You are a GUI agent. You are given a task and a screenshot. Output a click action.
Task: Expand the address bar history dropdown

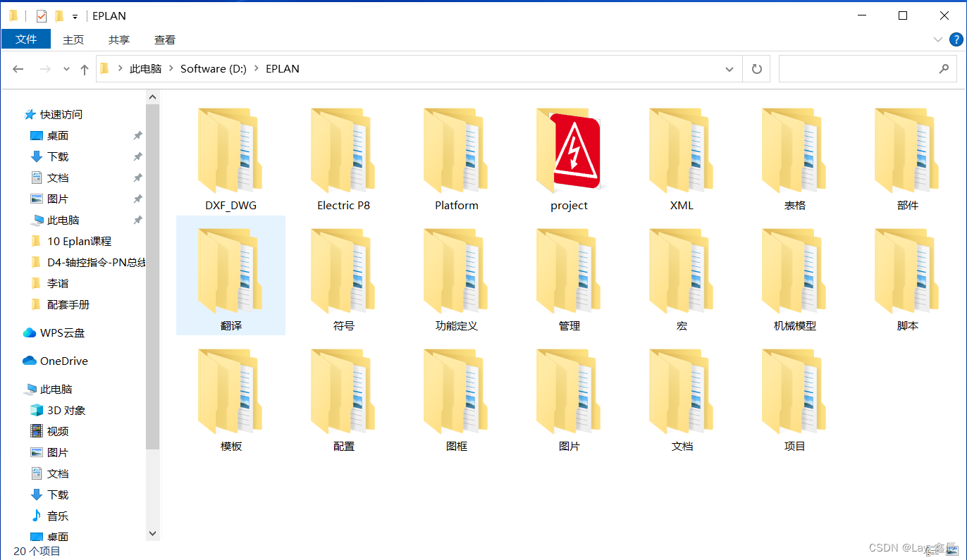click(729, 69)
